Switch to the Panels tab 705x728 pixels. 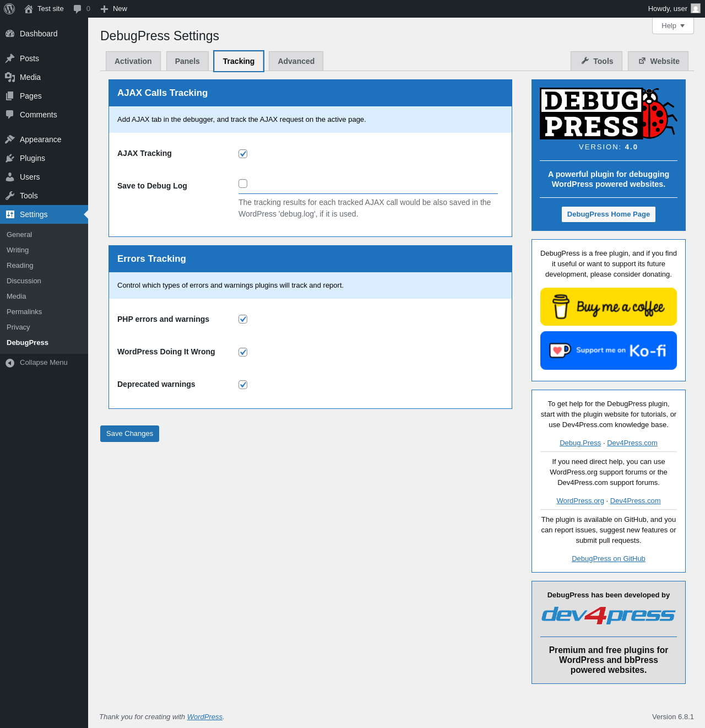pyautogui.click(x=187, y=61)
